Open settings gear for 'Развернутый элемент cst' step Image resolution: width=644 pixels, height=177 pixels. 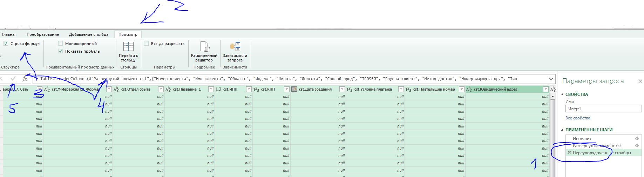tap(637, 145)
